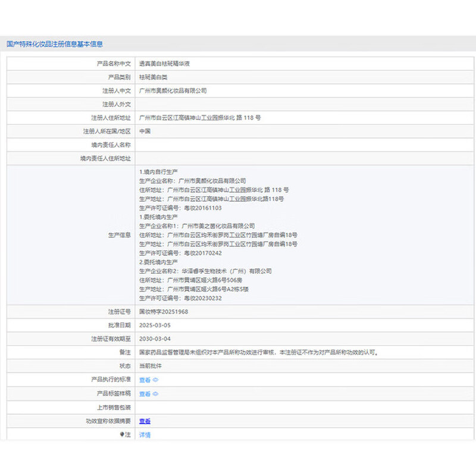476x476 pixels.
Task: Click the eye icon in 产品标签样稿 row
Action: (x=156, y=394)
